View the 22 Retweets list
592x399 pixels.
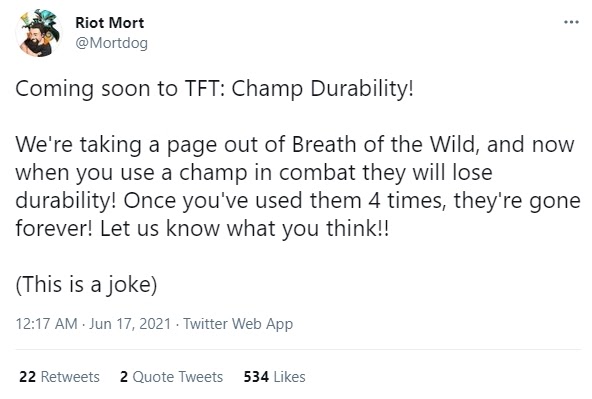59,377
